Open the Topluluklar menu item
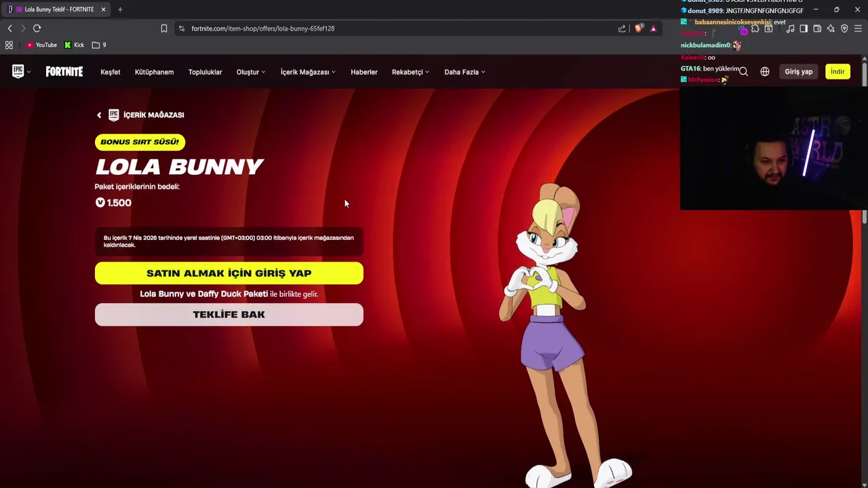 coord(205,72)
